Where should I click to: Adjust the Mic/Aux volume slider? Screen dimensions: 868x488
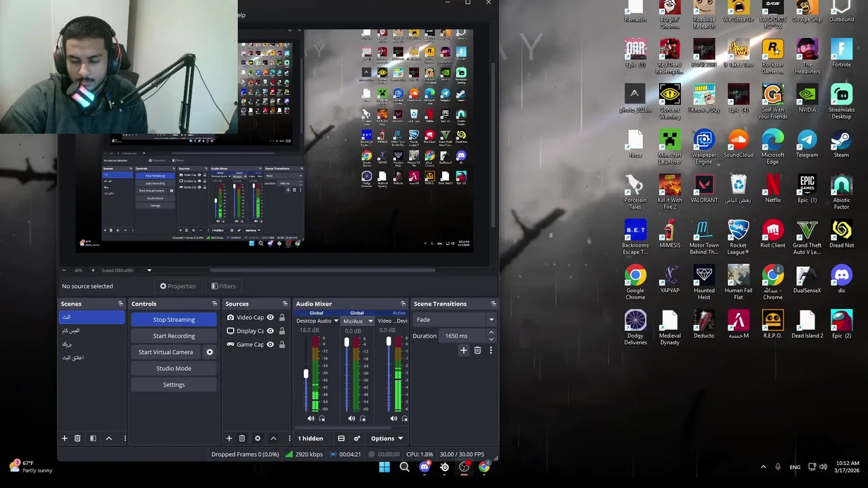click(347, 343)
